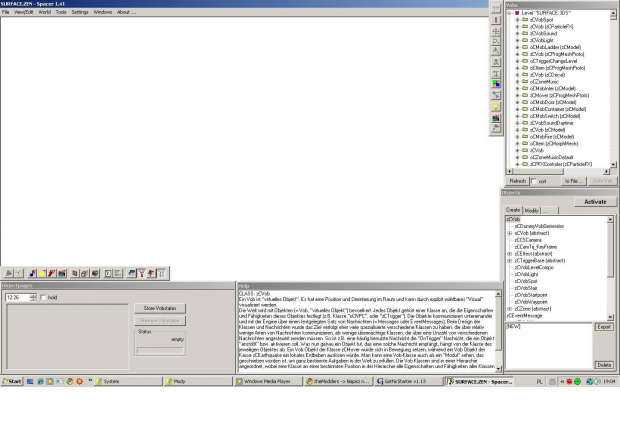Click the red funnel filter icon in bottom toolbar

coord(141,273)
